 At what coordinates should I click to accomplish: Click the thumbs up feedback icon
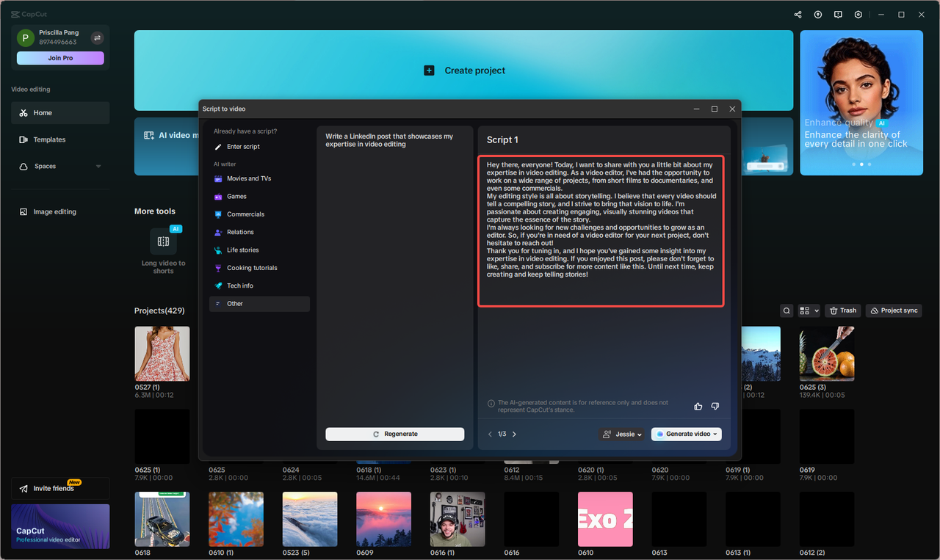[698, 406]
